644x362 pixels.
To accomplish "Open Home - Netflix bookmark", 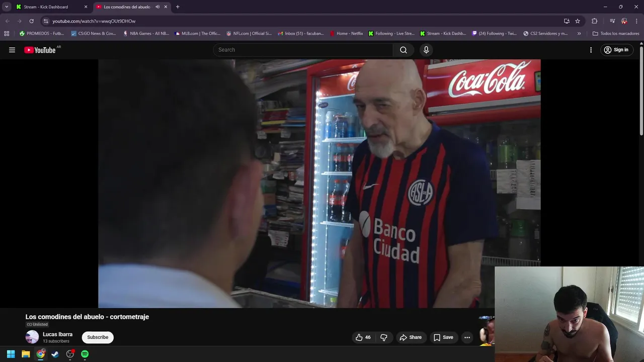I will pos(347,34).
